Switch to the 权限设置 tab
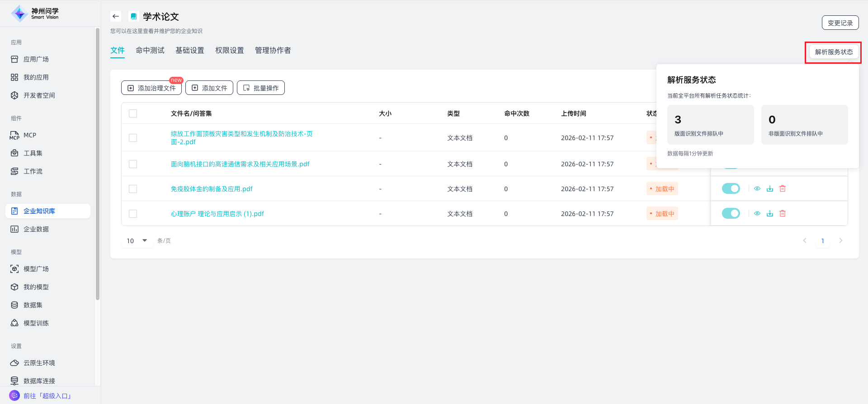Viewport: 868px width, 404px height. click(x=230, y=51)
